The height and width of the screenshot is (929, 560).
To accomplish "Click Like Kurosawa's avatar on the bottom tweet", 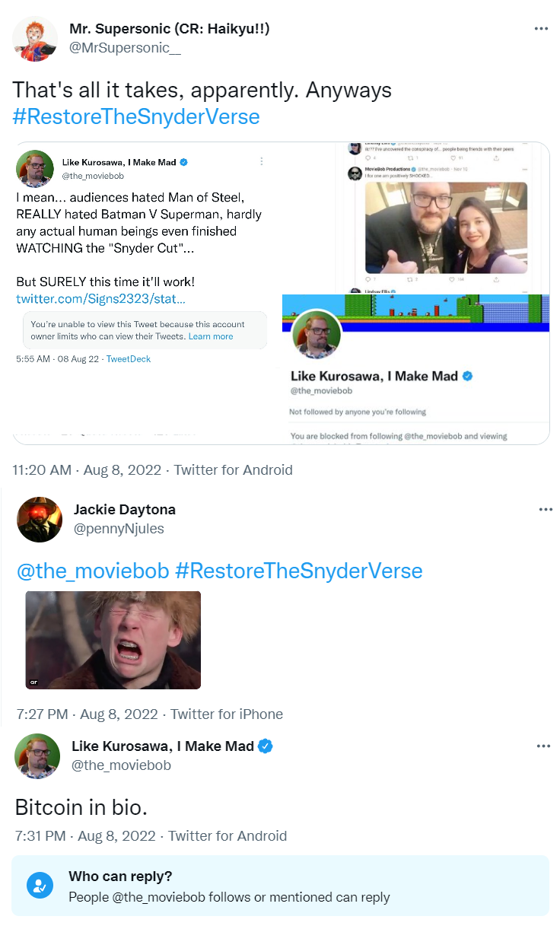I will pyautogui.click(x=37, y=756).
